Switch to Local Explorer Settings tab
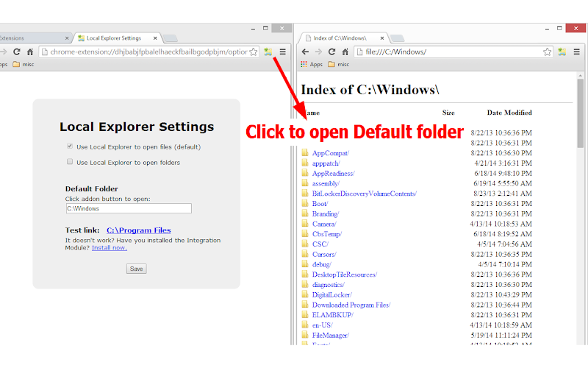 tap(117, 38)
